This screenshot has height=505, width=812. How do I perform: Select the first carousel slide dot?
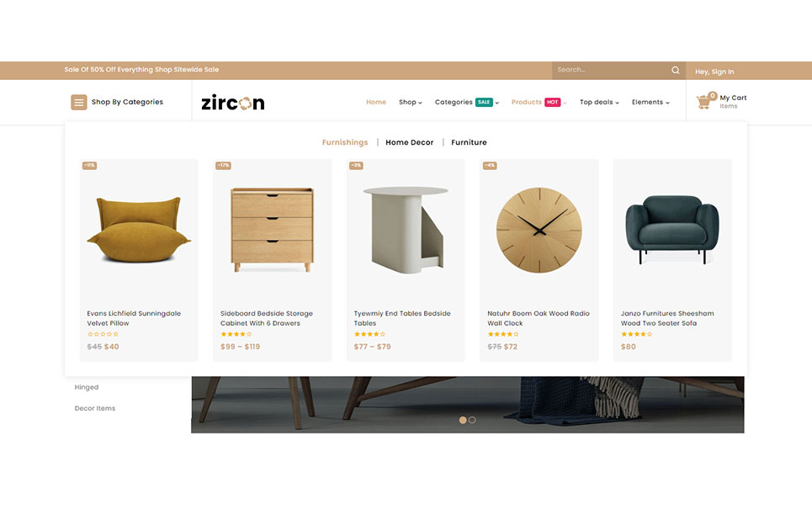coord(463,420)
